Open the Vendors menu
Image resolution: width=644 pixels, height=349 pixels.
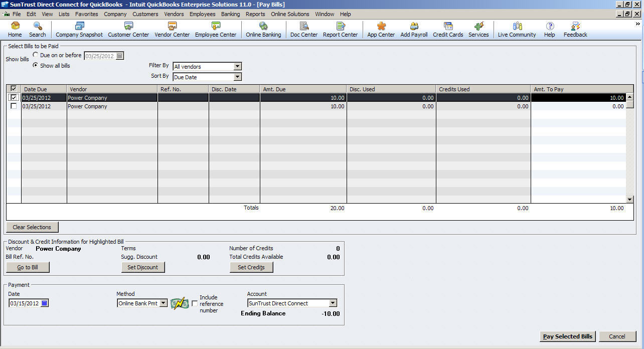(174, 14)
